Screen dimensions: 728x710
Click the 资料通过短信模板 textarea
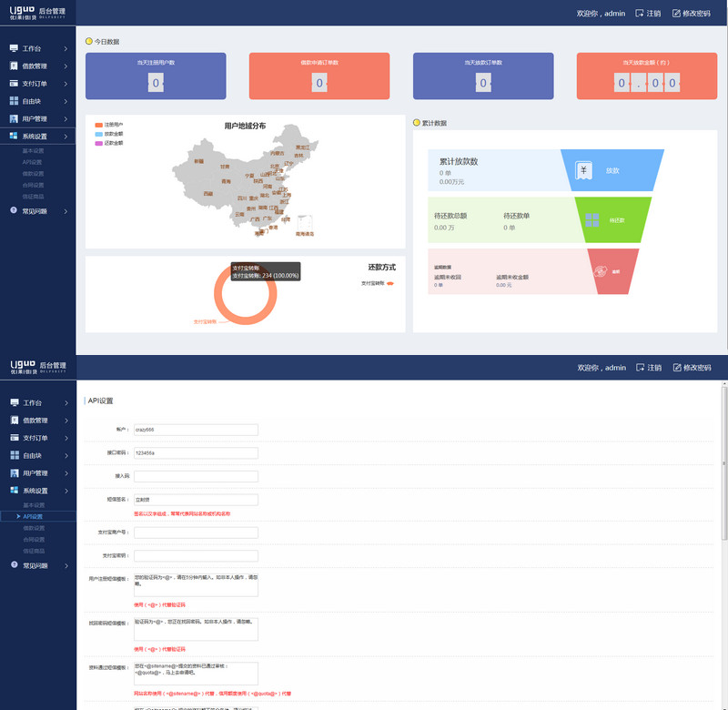[196, 674]
